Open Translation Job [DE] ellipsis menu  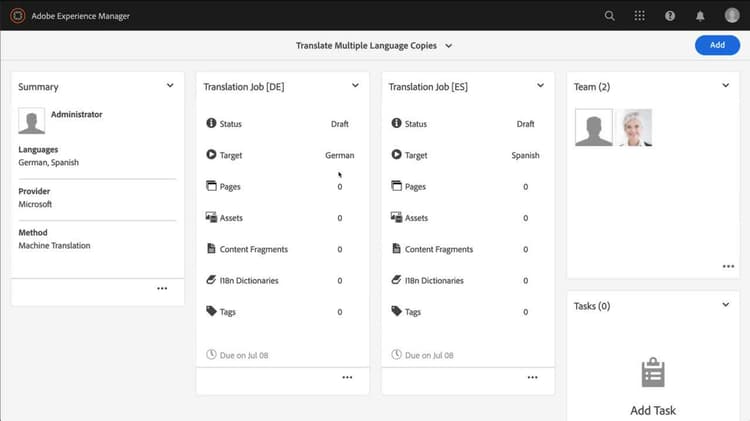pos(347,377)
